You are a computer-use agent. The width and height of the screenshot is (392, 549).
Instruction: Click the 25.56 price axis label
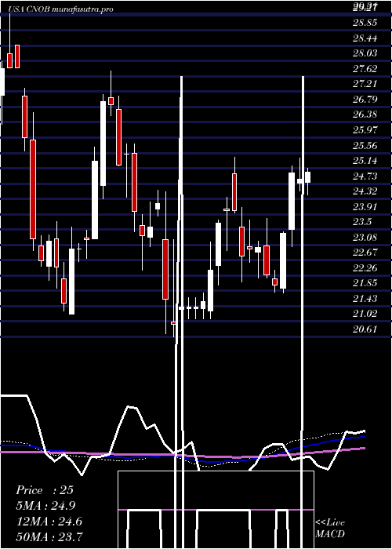point(365,145)
